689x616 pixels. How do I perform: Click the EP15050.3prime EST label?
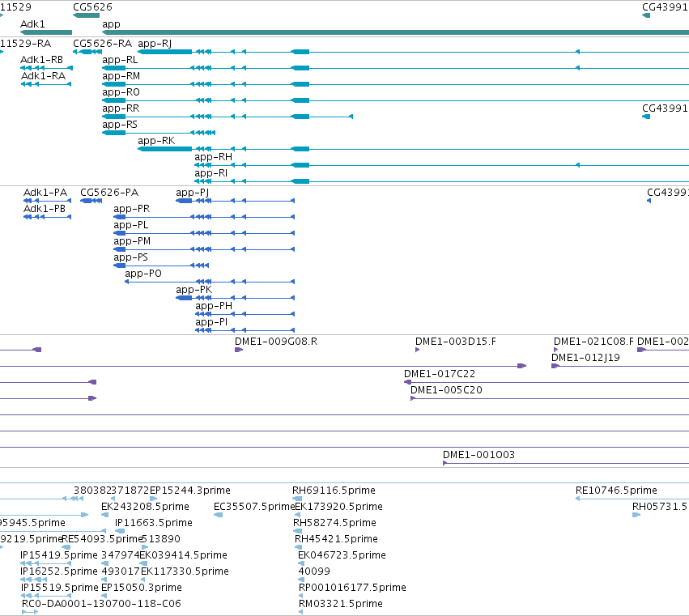(x=142, y=588)
